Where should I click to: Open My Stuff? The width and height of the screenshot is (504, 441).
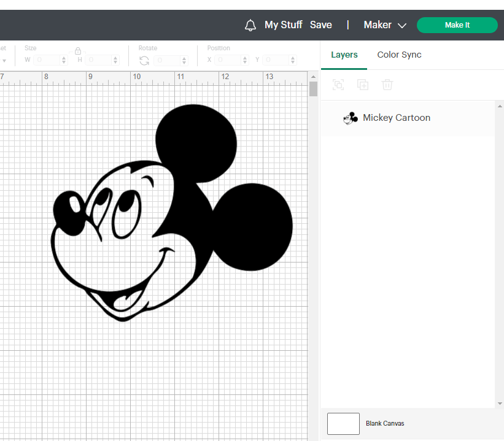(x=284, y=25)
